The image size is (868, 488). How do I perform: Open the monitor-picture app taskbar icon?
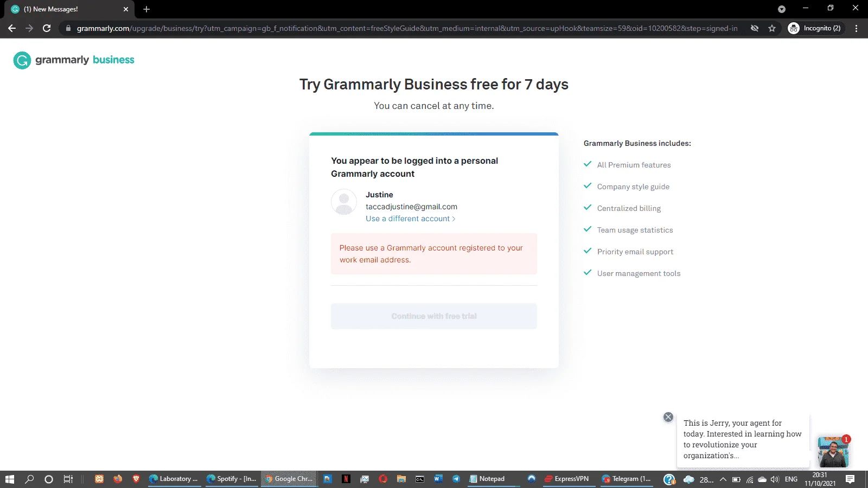pos(365,479)
